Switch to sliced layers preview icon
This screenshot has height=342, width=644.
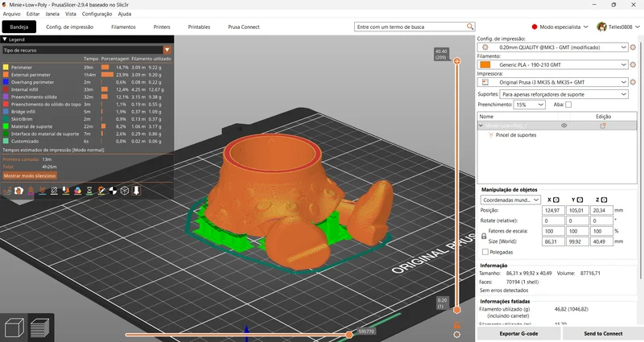[x=39, y=328]
